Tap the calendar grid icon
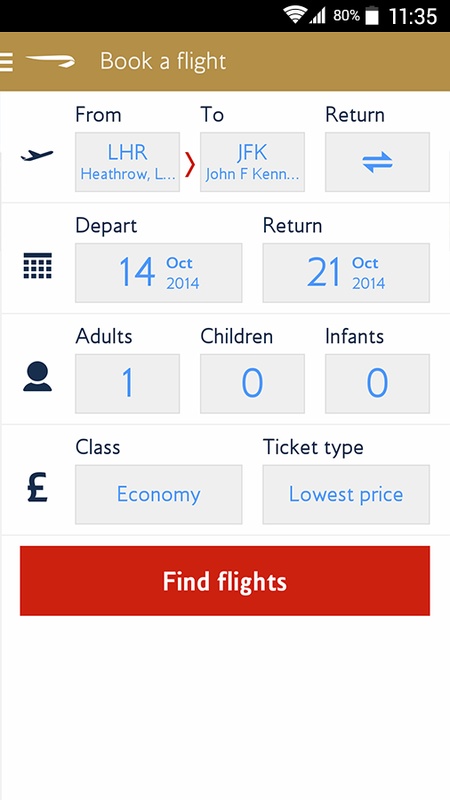The width and height of the screenshot is (450, 800). pos(38,266)
